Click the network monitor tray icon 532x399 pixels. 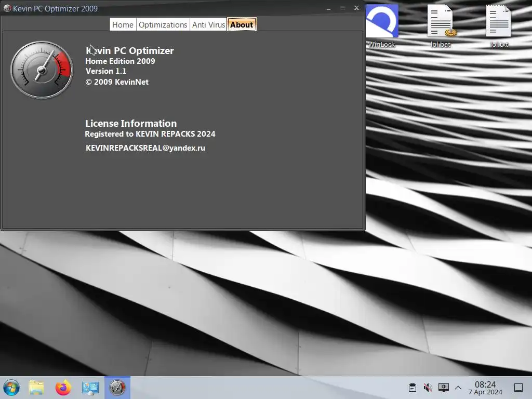click(x=444, y=388)
